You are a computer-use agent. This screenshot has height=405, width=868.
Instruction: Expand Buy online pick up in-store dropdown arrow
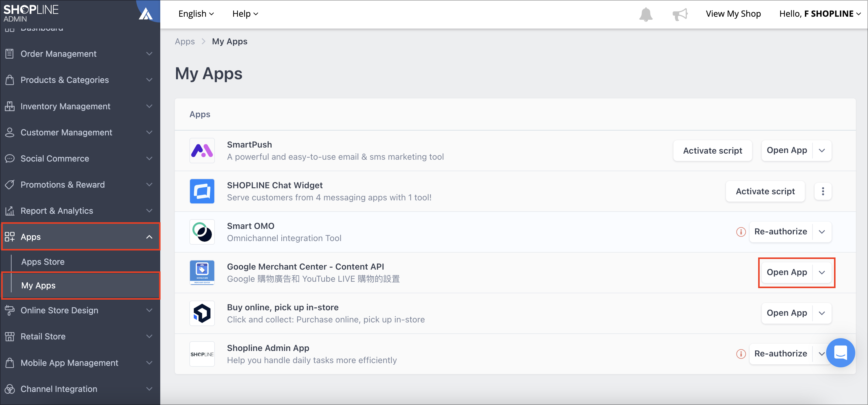pos(822,313)
